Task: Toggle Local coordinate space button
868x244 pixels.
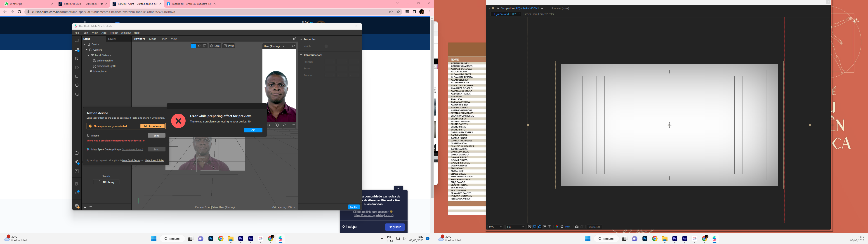Action: [215, 46]
